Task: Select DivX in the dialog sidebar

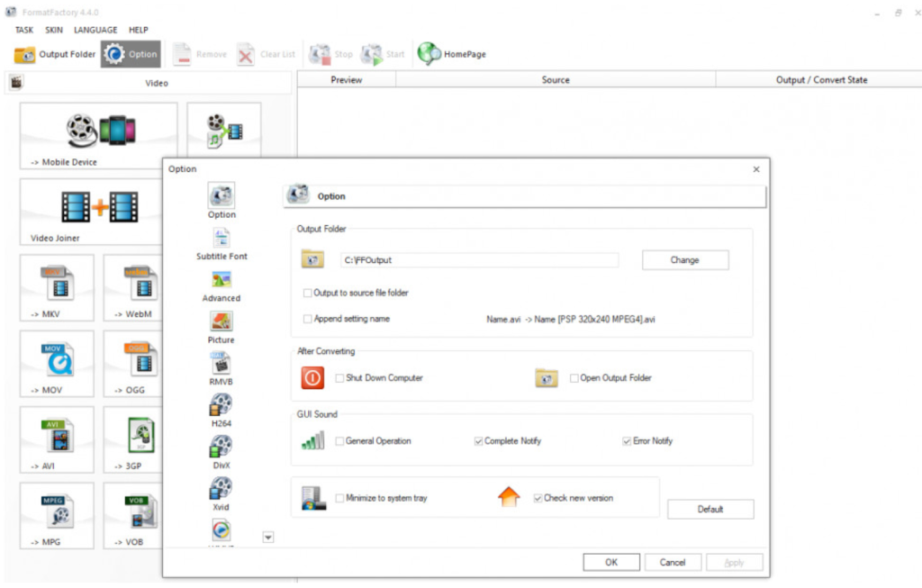Action: point(221,453)
